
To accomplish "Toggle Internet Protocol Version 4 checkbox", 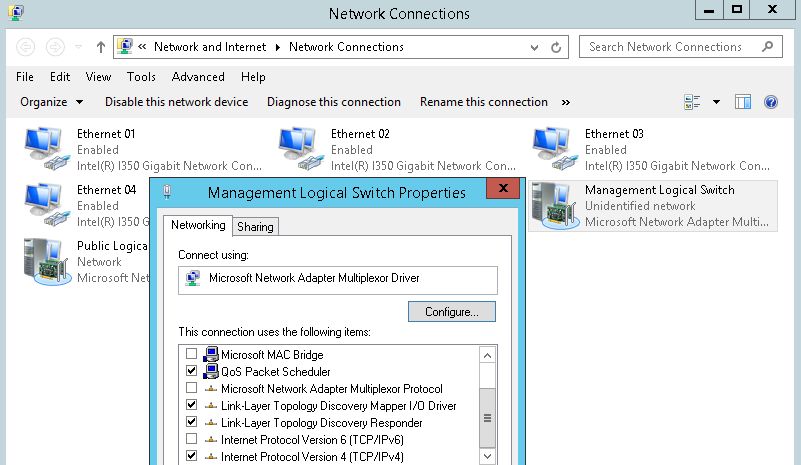I will 192,455.
